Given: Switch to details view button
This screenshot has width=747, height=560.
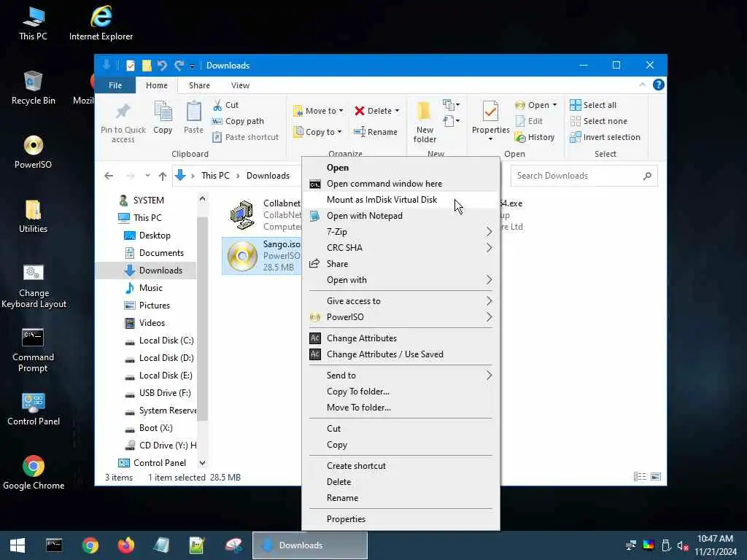Looking at the screenshot, I should coord(639,477).
